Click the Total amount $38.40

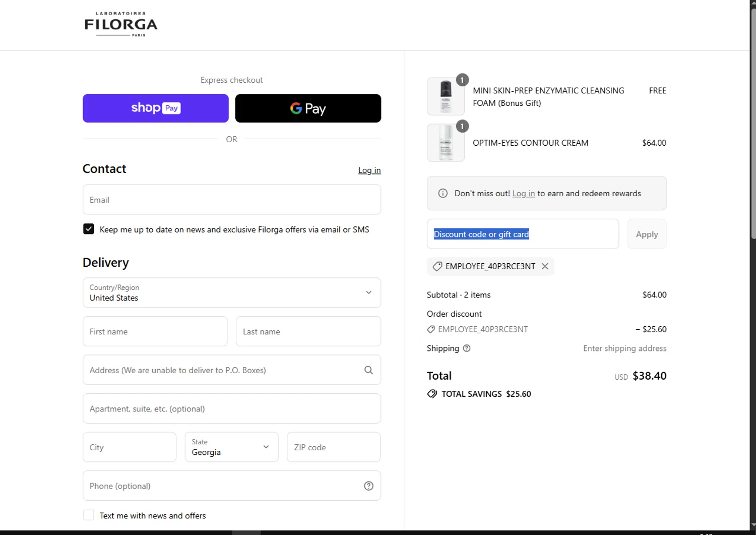(x=650, y=376)
